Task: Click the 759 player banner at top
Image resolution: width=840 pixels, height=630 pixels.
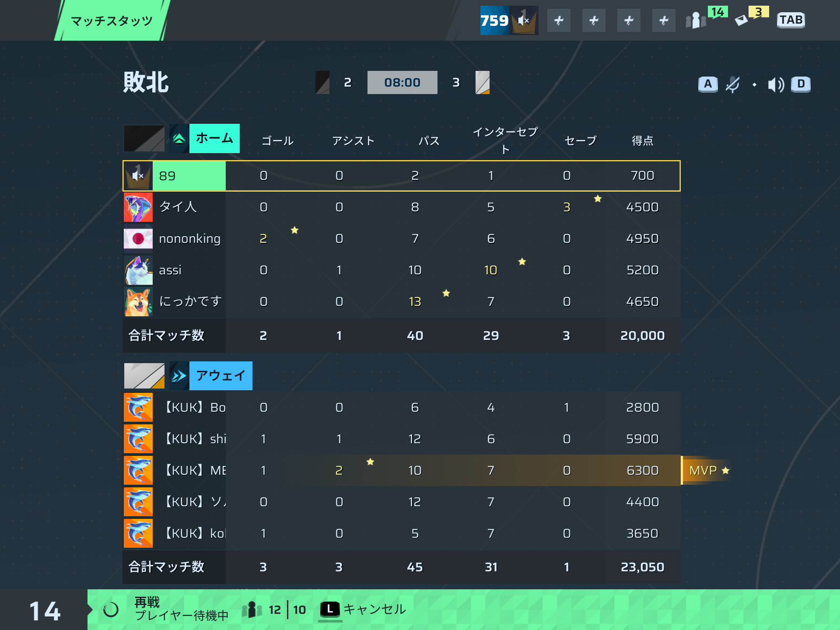Action: [x=509, y=20]
